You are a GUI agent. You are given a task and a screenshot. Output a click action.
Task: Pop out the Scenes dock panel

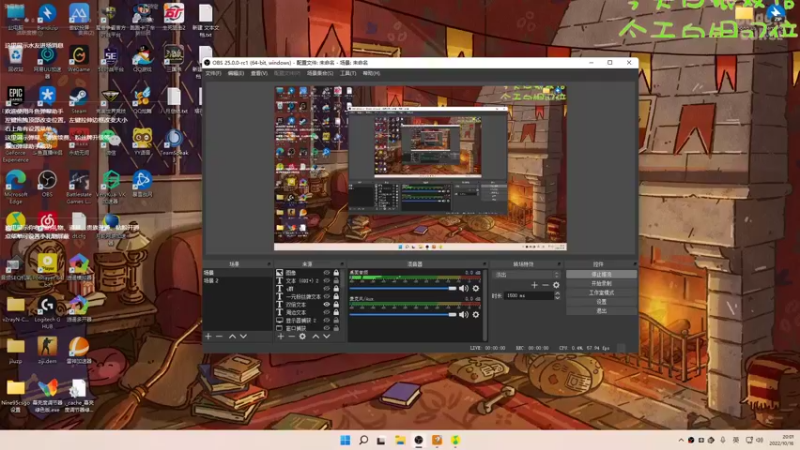[269, 264]
